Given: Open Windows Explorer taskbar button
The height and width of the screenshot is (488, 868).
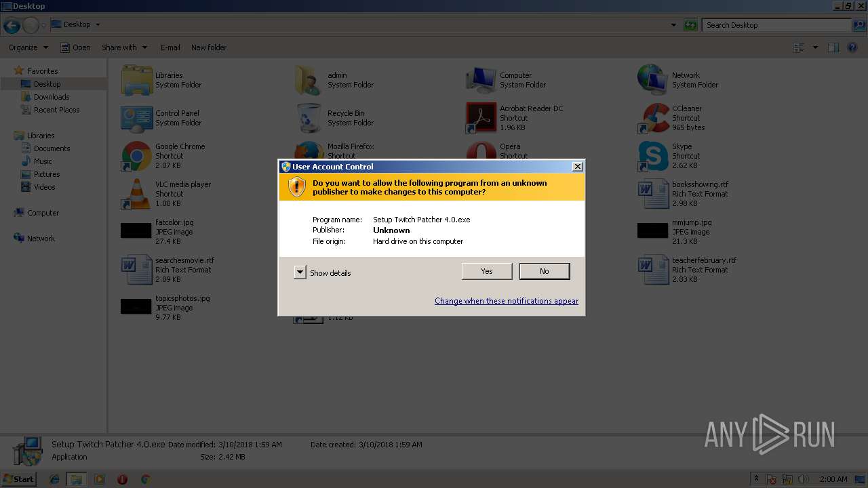Looking at the screenshot, I should (77, 479).
